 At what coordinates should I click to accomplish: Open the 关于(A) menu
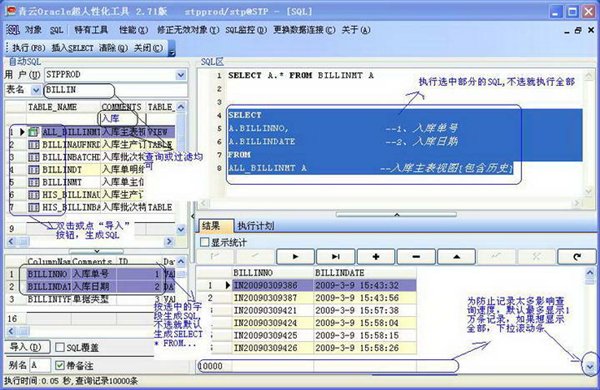(356, 30)
